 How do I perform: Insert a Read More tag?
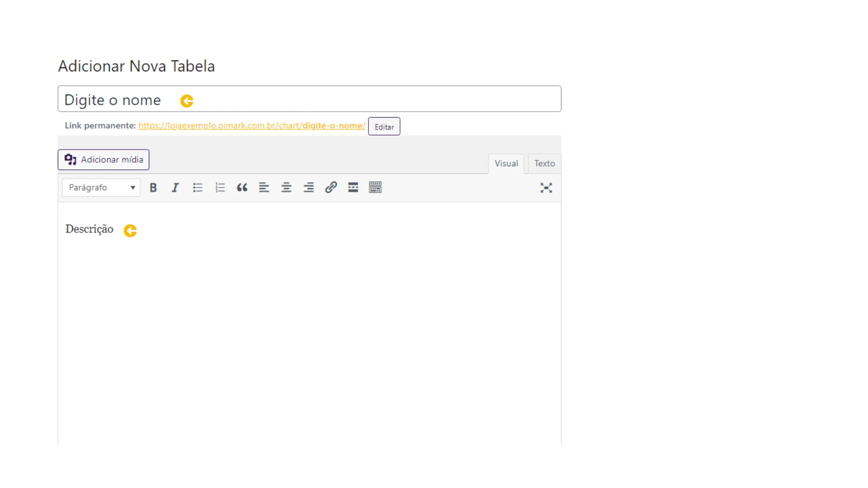point(353,188)
